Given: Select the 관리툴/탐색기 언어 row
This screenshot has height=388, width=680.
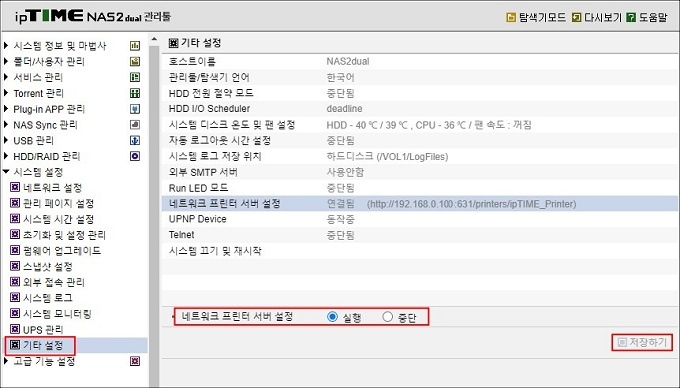Looking at the screenshot, I should pyautogui.click(x=419, y=78).
